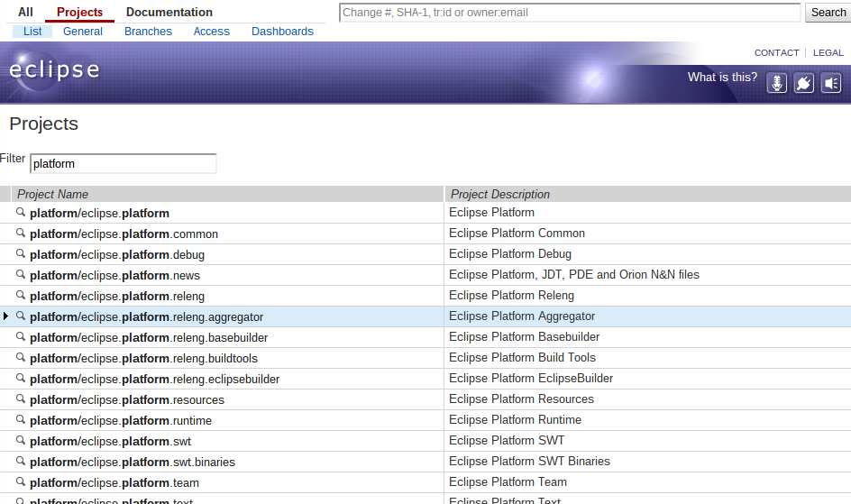Image resolution: width=851 pixels, height=504 pixels.
Task: Click description 'Eclipse Platform Aggregator'
Action: pyautogui.click(x=522, y=316)
